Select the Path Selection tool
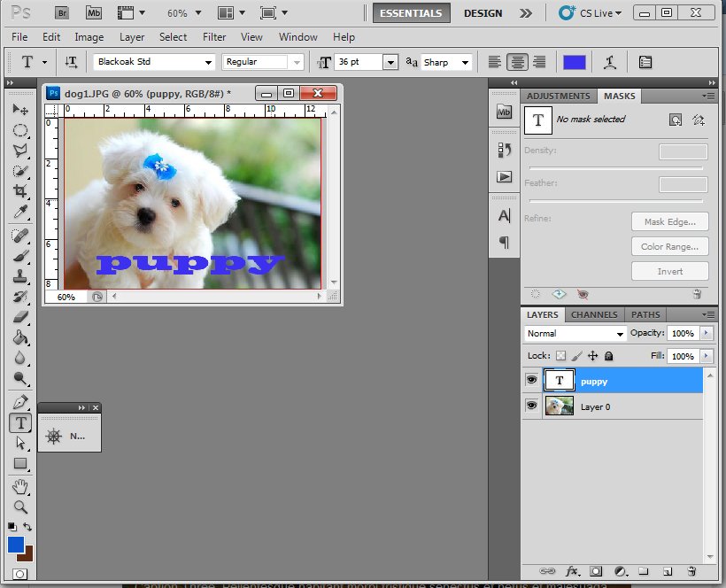Screen dimensions: 726x588 tap(19, 443)
